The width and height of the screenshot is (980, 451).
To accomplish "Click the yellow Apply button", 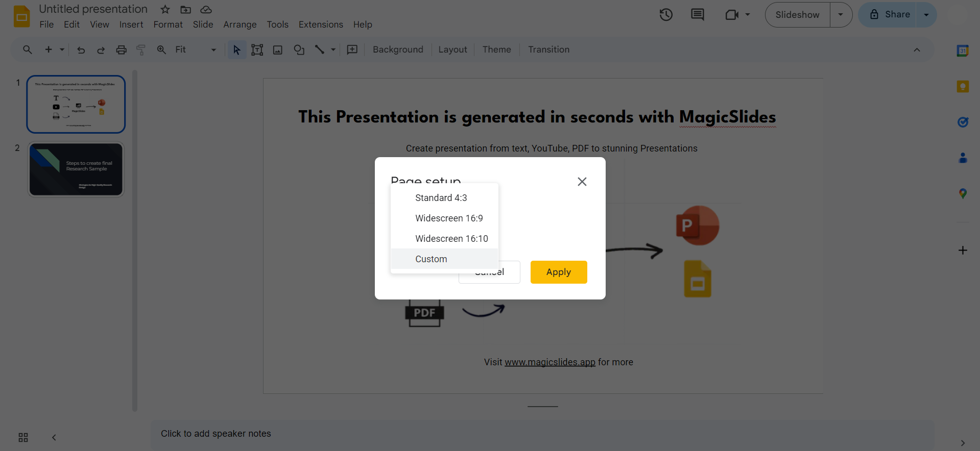I will click(559, 272).
